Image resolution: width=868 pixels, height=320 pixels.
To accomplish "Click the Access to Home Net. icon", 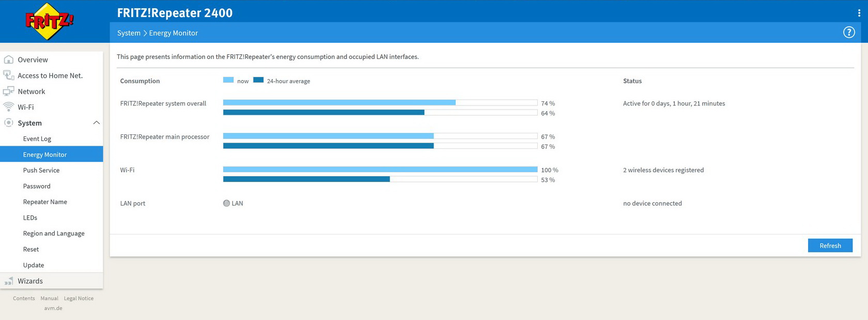I will click(x=9, y=75).
